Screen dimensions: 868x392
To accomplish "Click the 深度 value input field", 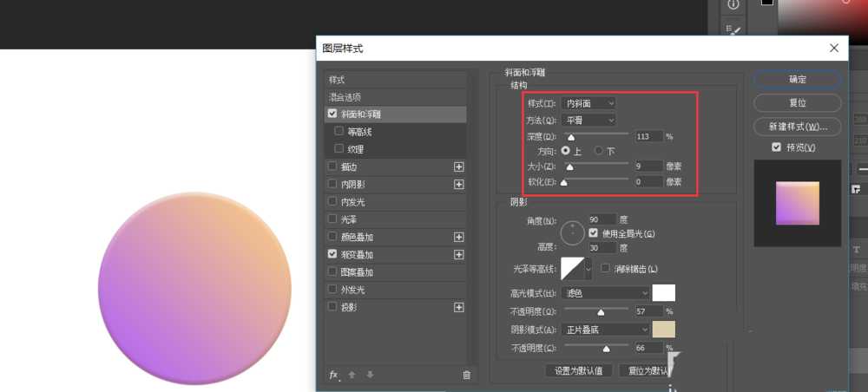I will coord(648,136).
